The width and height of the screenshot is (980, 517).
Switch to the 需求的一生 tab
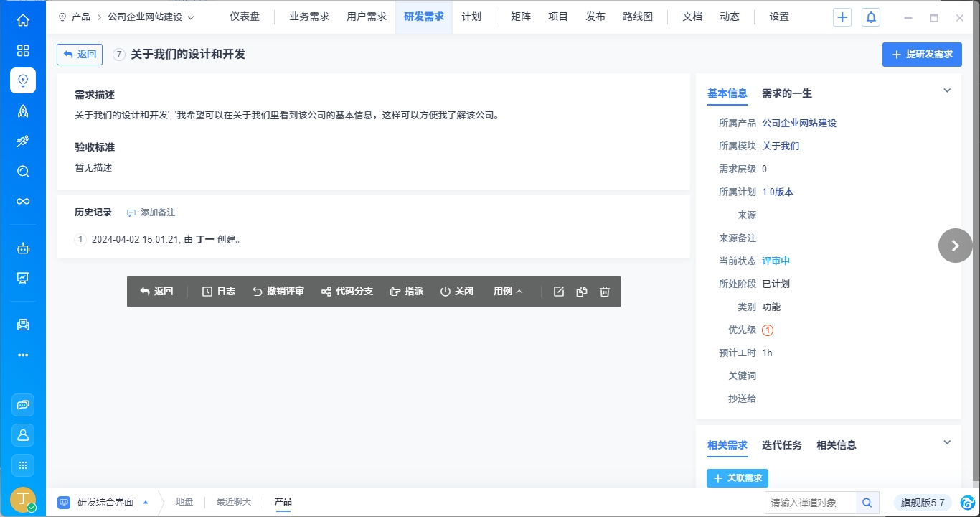click(x=786, y=93)
